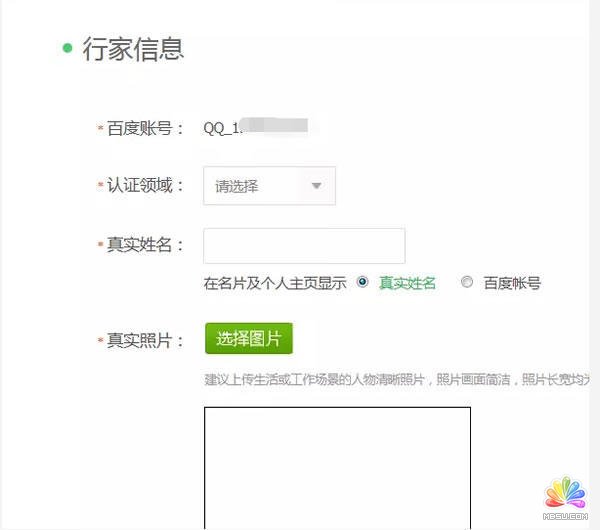Click the gray photo upload hint text
The image size is (600, 530).
point(397,380)
